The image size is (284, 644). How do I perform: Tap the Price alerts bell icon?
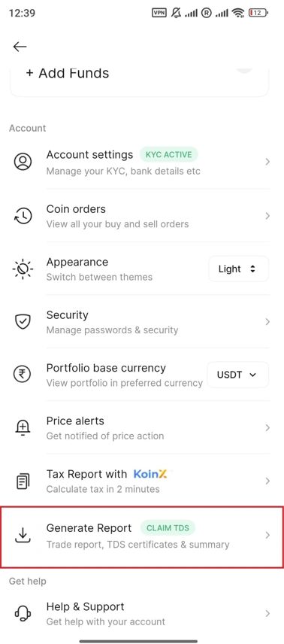point(23,428)
